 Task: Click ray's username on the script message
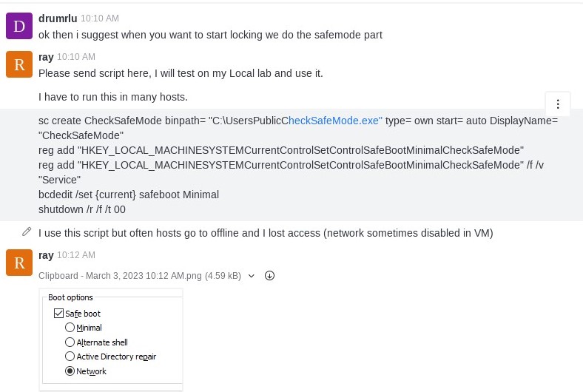click(46, 57)
